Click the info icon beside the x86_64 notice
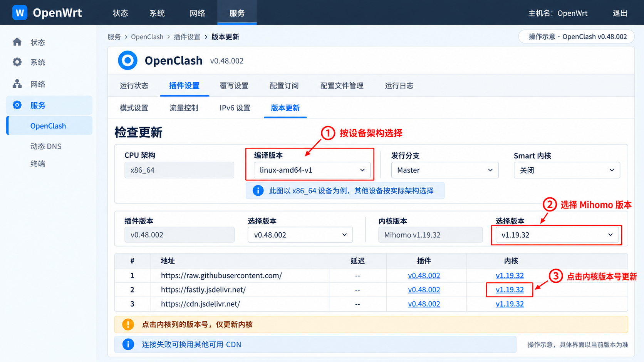Screen dimensions: 644x362 click(x=258, y=190)
